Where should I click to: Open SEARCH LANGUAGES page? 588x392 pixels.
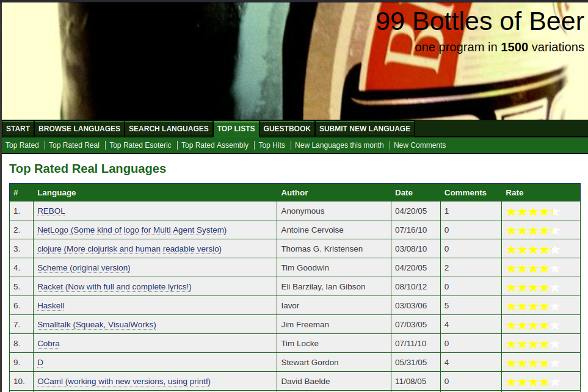(169, 129)
